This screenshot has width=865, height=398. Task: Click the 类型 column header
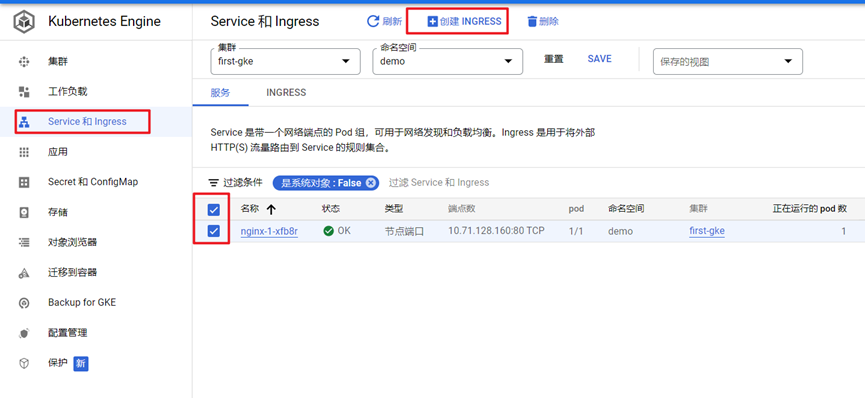[394, 209]
